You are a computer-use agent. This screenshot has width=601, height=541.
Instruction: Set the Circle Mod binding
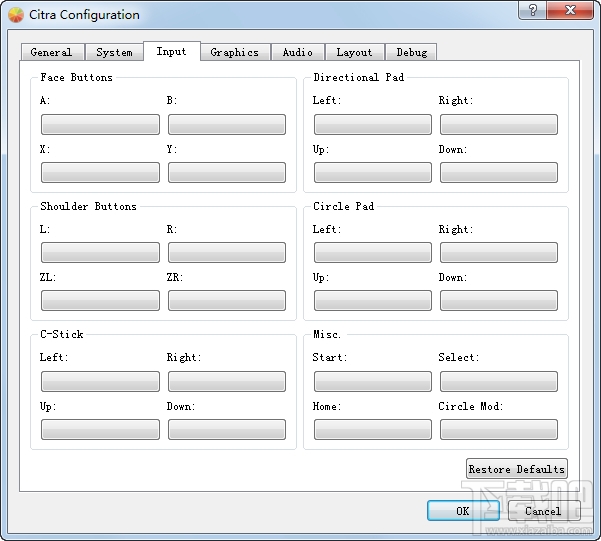click(499, 429)
